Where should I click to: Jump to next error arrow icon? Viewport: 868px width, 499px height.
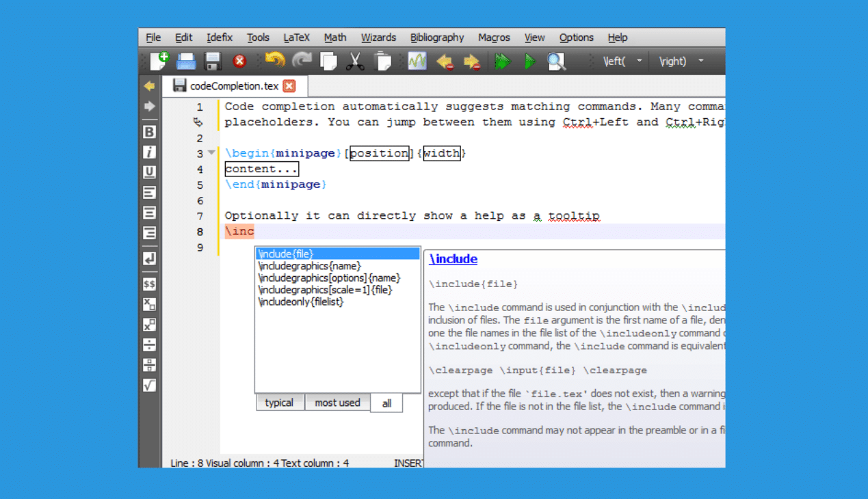471,62
